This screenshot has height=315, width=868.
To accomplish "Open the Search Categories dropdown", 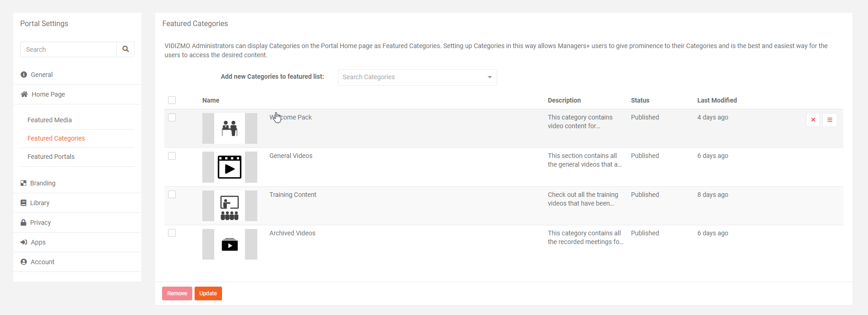I will [x=417, y=77].
